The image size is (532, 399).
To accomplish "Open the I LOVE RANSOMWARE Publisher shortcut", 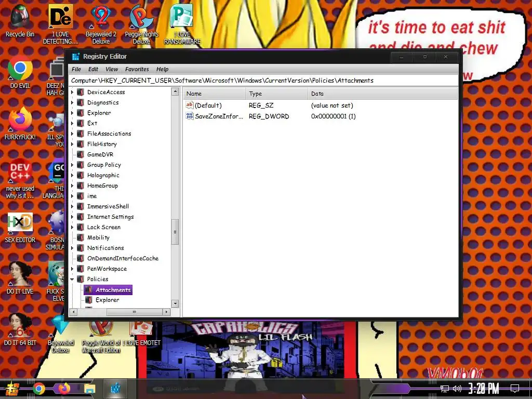I will (182, 24).
